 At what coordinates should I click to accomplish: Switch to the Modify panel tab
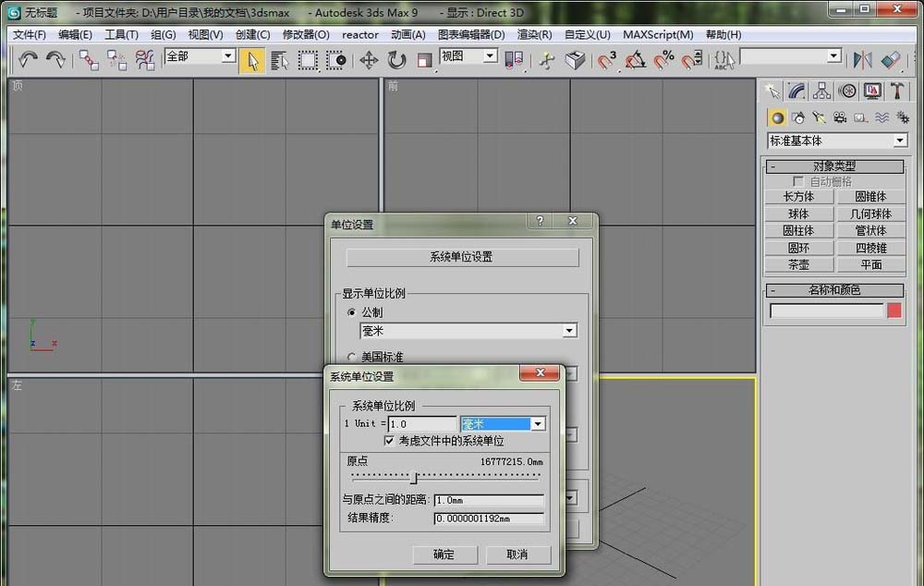(796, 91)
